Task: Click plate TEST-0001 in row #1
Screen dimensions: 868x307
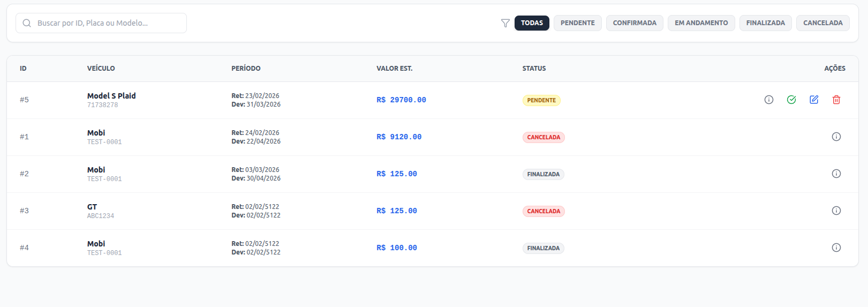Action: tap(104, 142)
